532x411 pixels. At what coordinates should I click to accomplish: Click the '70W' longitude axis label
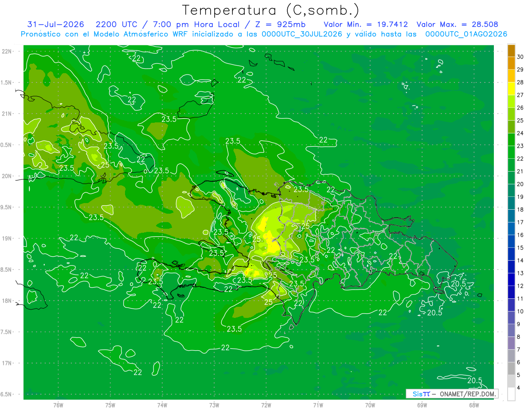(370, 405)
